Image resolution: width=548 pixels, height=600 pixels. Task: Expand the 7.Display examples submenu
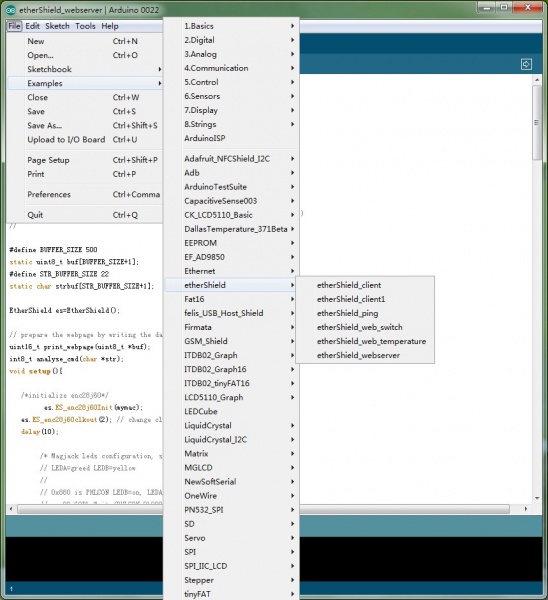[232, 110]
